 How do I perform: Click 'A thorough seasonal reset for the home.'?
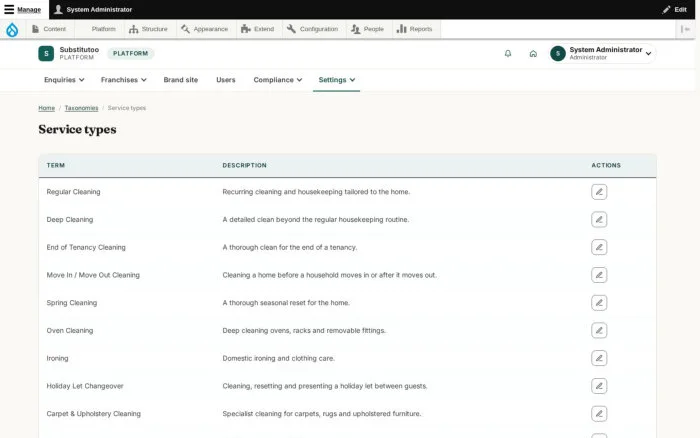286,303
